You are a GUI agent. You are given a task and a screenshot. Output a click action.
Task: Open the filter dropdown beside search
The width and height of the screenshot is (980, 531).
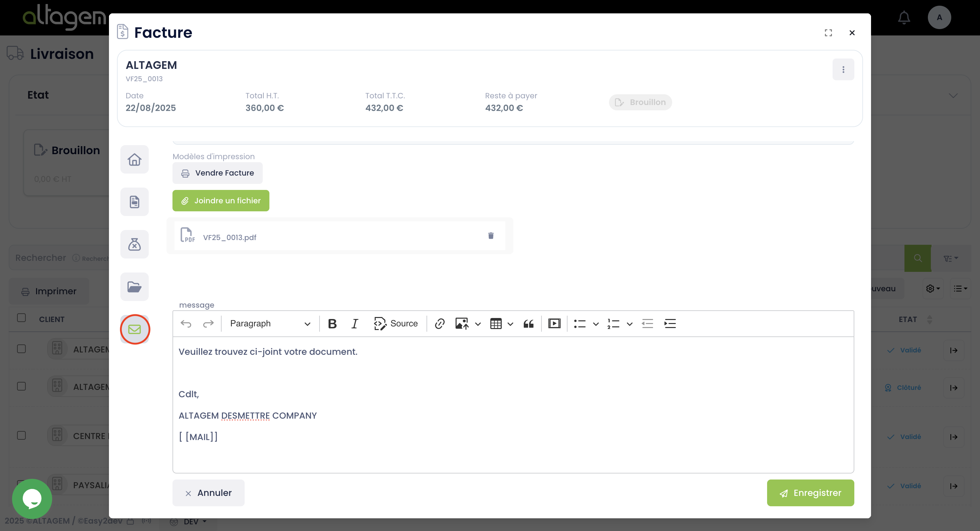tap(950, 258)
